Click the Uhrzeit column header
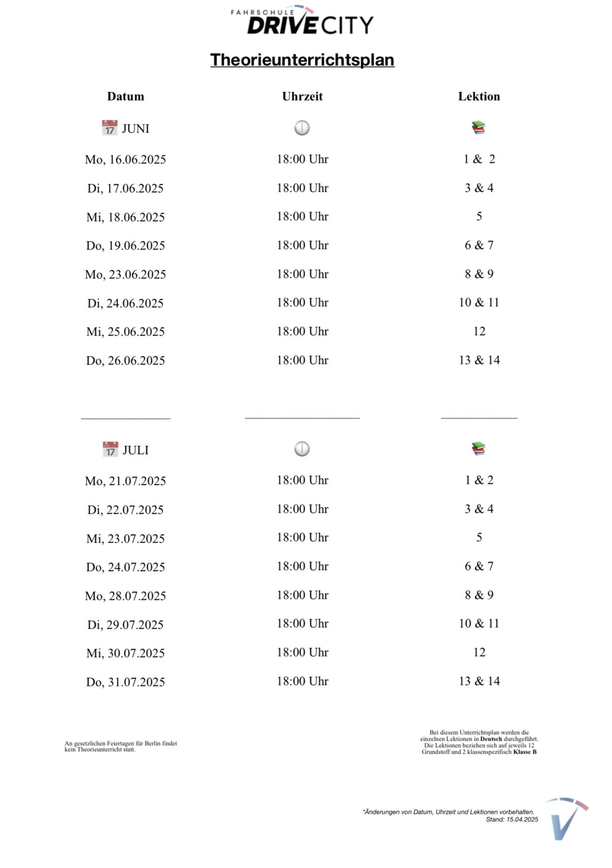 coord(302,97)
